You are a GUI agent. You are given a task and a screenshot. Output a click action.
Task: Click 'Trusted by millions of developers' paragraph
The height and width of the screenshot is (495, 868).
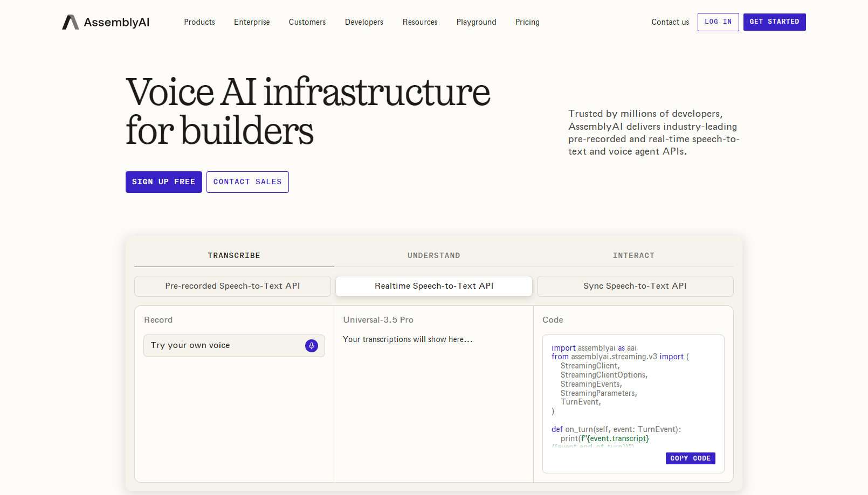pos(653,133)
